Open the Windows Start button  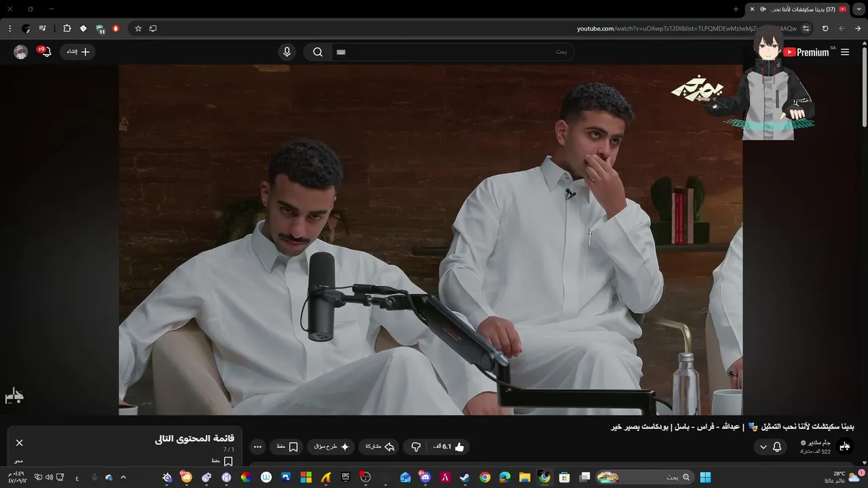705,477
